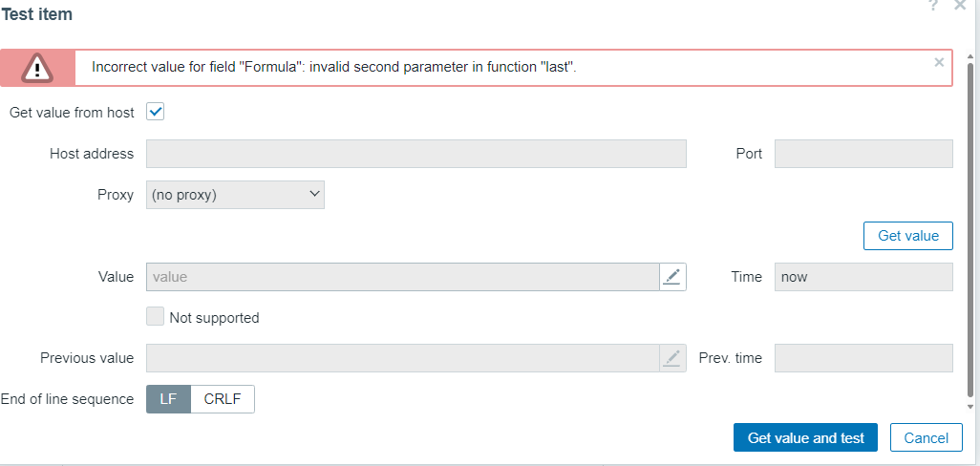Click the warning triangle icon in error banner
This screenshot has width=980, height=466.
point(37,68)
